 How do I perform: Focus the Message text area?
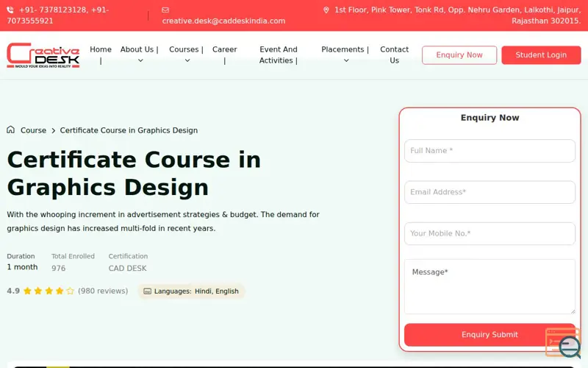point(490,286)
